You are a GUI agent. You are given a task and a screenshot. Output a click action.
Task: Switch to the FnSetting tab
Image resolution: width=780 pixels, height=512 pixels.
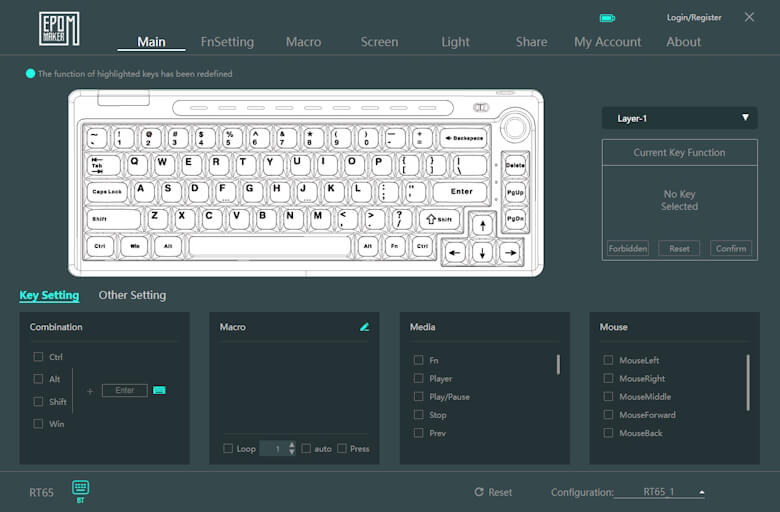click(227, 42)
